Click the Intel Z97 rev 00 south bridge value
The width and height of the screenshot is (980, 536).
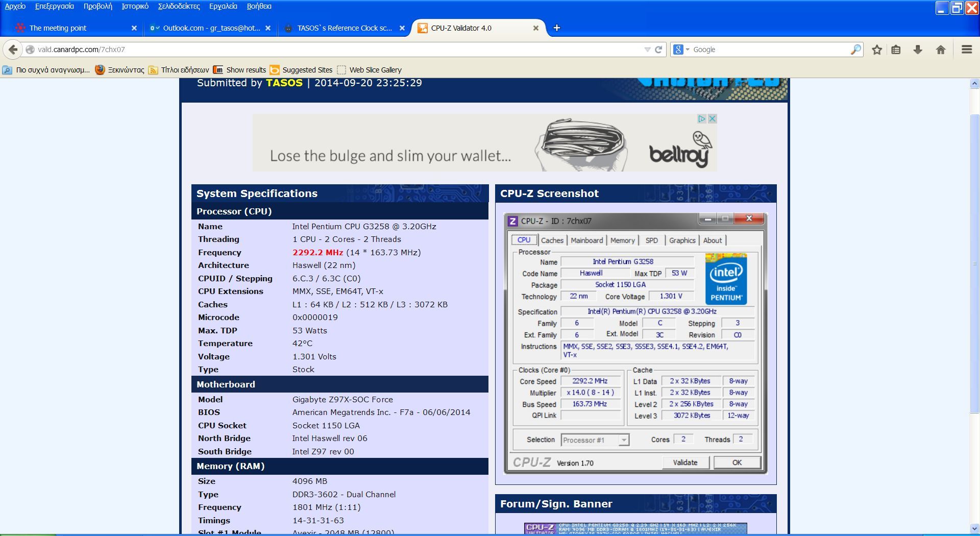click(323, 452)
